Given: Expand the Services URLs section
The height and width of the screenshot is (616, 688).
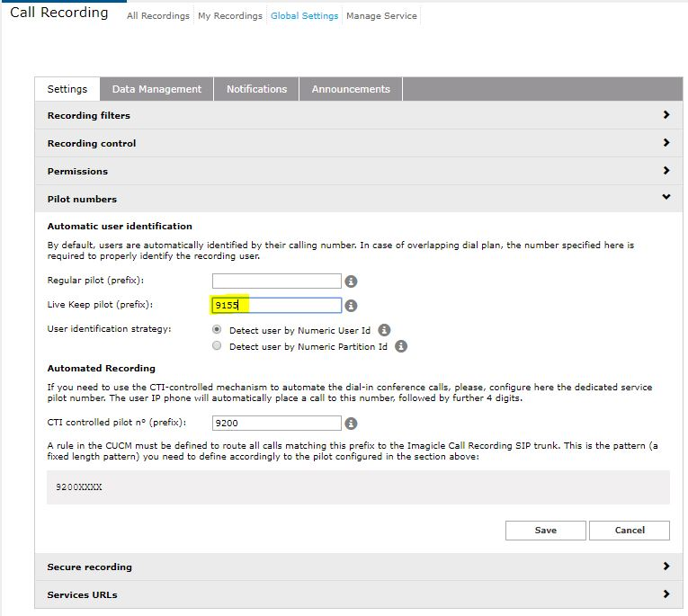Looking at the screenshot, I should [666, 594].
